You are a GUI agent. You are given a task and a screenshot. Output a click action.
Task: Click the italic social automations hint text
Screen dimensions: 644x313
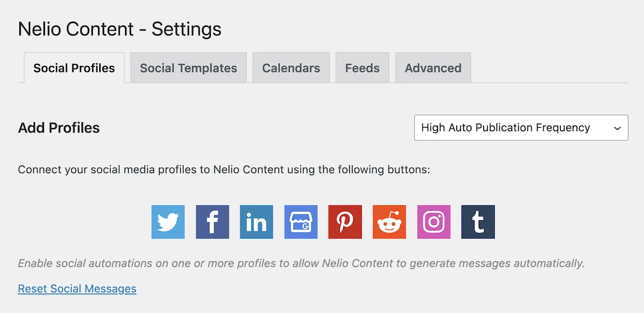pos(301,263)
